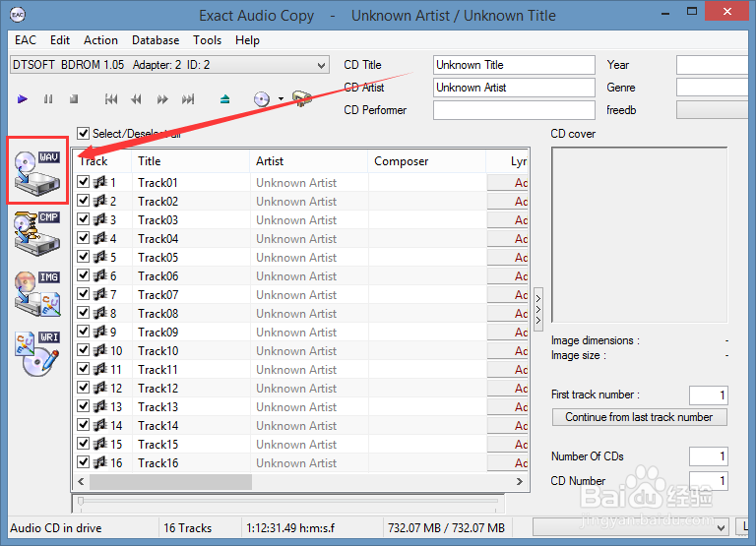Viewport: 756px width, 546px height.
Task: Open the dropdown arrow beside the CD icon
Action: pyautogui.click(x=281, y=99)
